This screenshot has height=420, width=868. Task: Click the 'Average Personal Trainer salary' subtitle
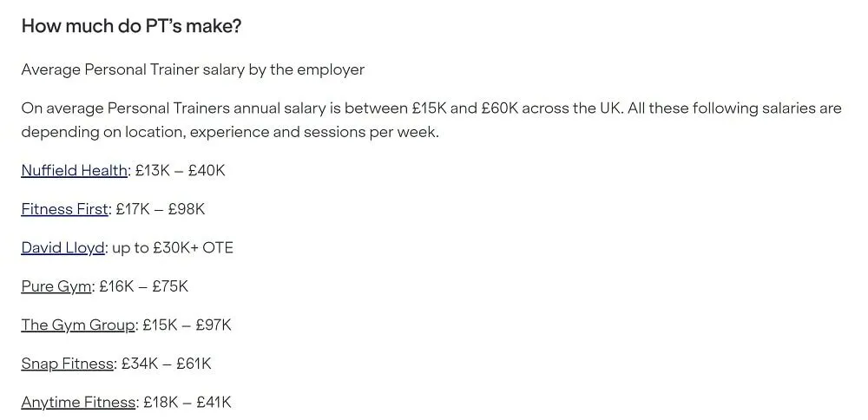pos(193,69)
